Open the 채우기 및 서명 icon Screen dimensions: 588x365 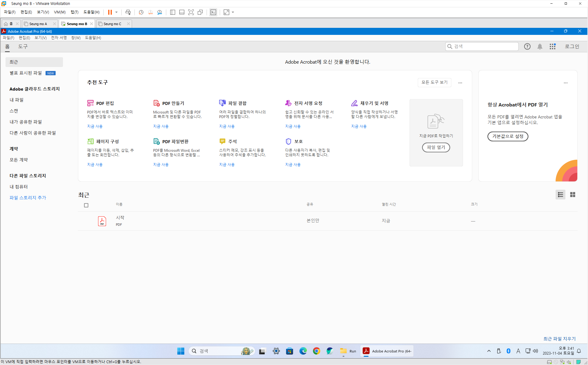[x=354, y=103]
